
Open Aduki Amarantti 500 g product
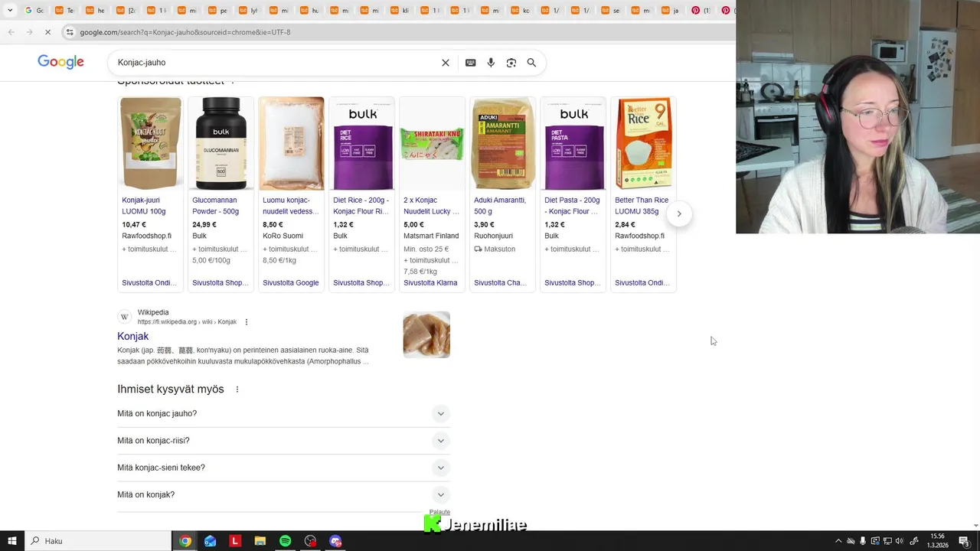tap(500, 206)
